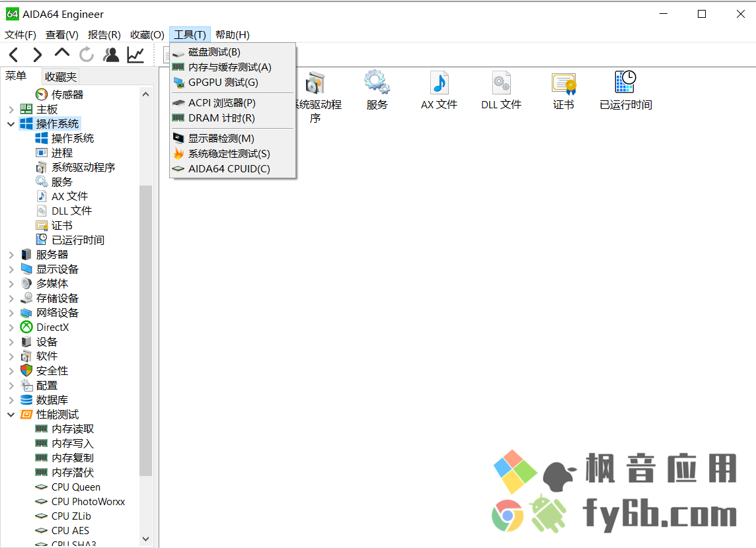
Task: Go up one level with Up arrow
Action: coord(61,53)
